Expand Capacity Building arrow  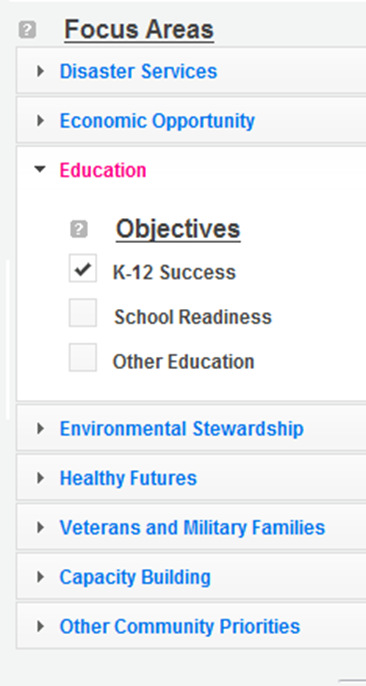click(41, 577)
